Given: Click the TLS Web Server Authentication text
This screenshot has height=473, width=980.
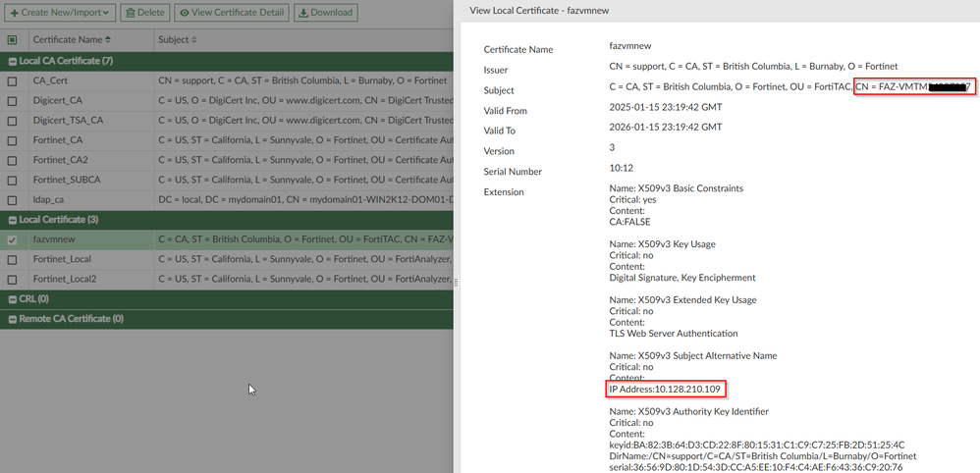Looking at the screenshot, I should point(674,333).
